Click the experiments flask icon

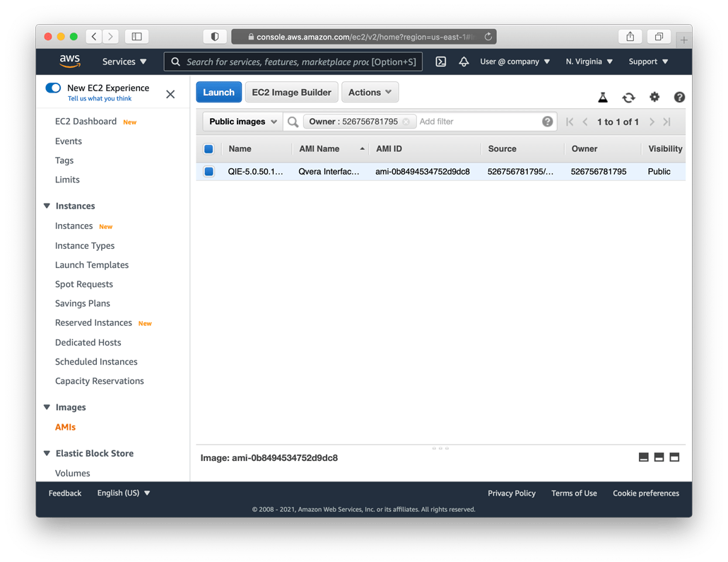(603, 97)
